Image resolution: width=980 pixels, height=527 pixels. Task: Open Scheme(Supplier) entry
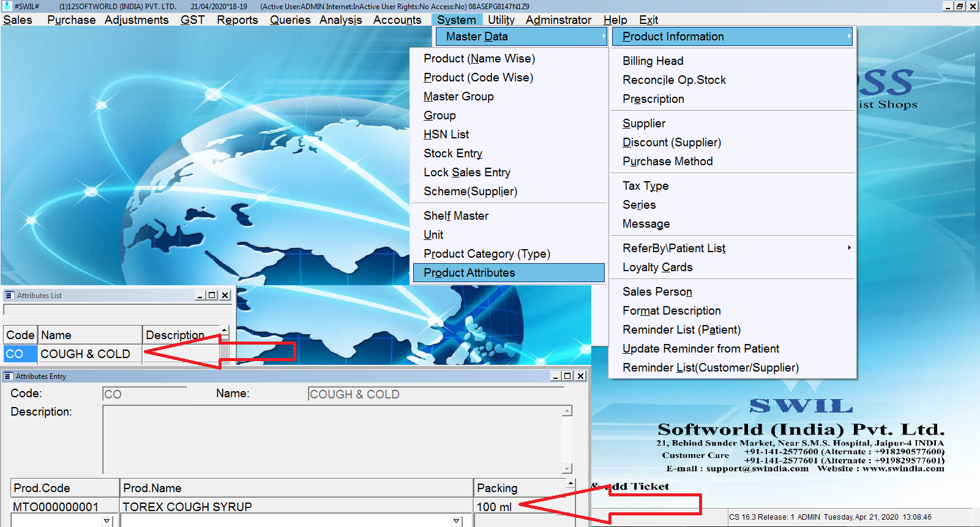click(x=470, y=192)
